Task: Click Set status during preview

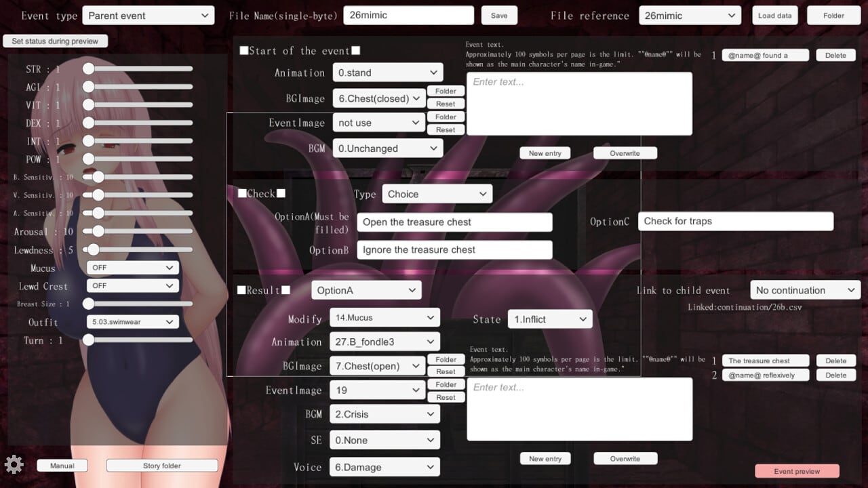Action: tap(55, 41)
